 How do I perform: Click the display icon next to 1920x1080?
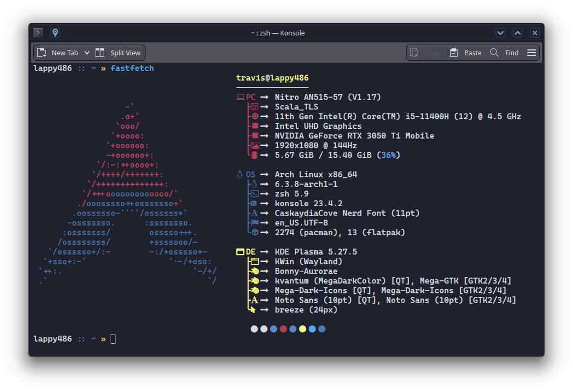[255, 146]
